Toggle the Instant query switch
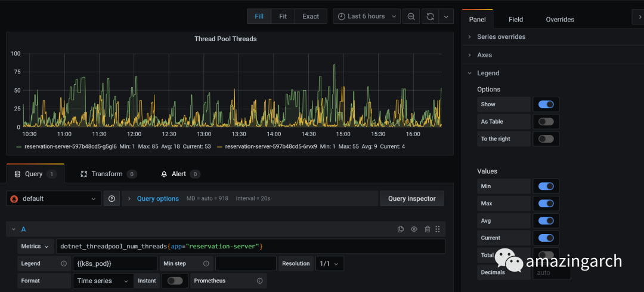The width and height of the screenshot is (644, 292). 175,281
